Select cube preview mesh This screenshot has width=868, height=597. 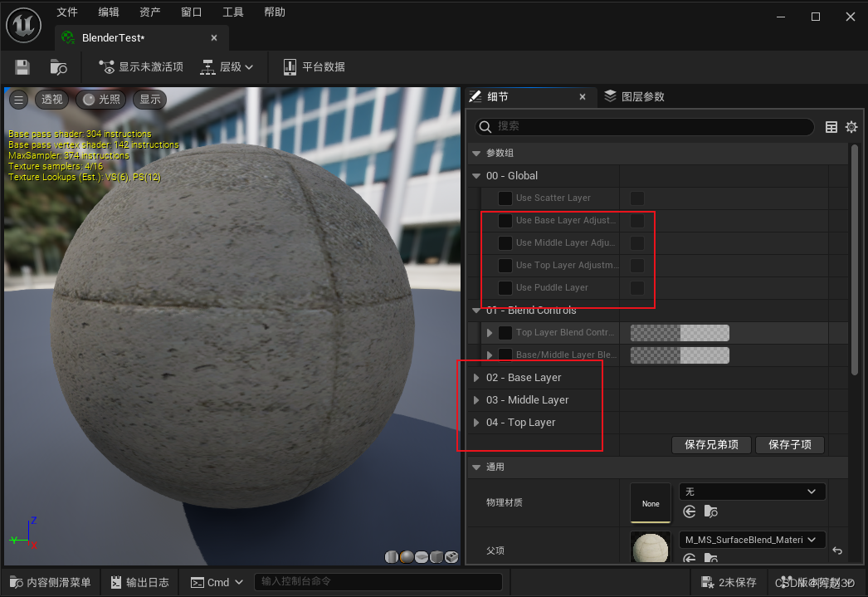point(436,557)
